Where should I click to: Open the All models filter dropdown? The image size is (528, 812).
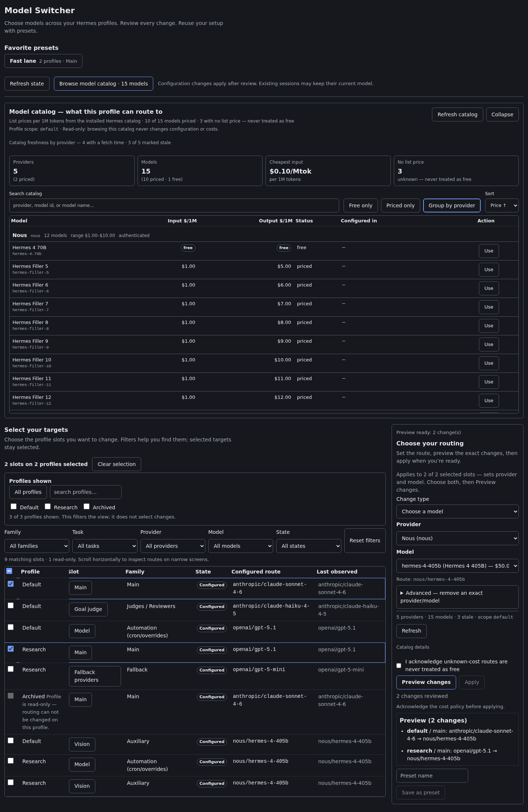click(241, 546)
